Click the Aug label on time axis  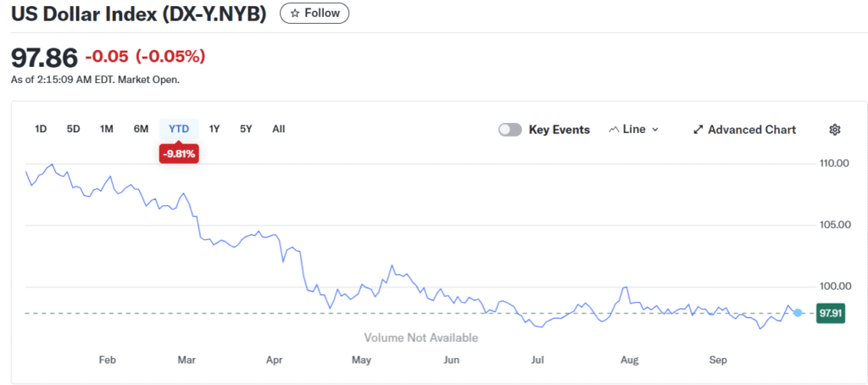(x=630, y=360)
